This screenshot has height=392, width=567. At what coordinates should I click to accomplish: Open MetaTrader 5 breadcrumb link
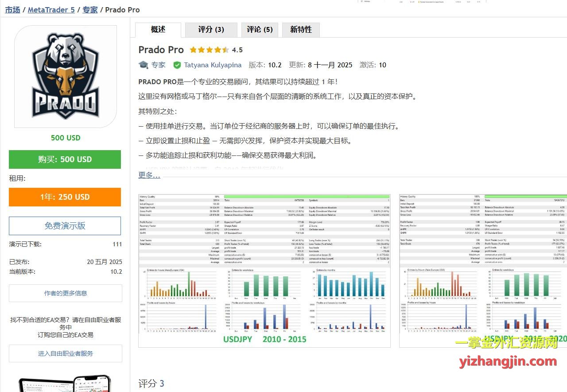51,9
